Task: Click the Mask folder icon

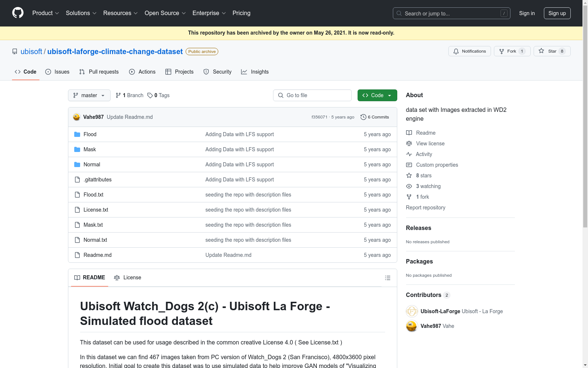Action: (77, 149)
